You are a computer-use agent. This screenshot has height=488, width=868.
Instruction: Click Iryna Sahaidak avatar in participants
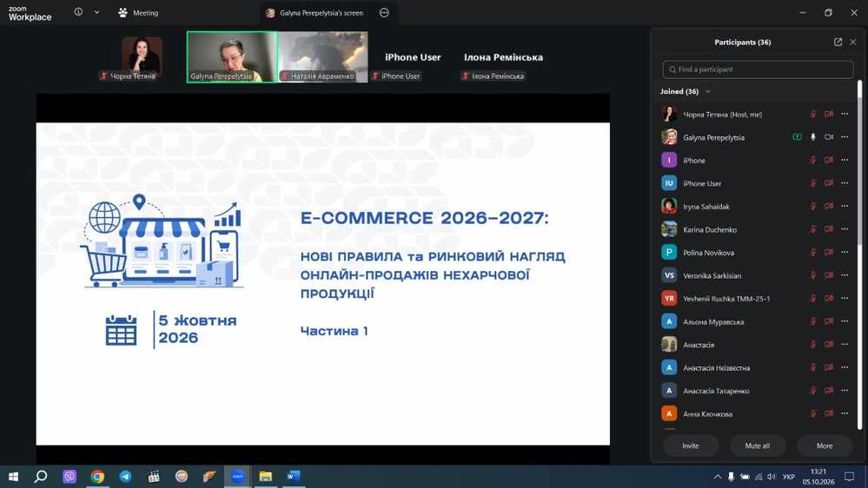pyautogui.click(x=669, y=206)
